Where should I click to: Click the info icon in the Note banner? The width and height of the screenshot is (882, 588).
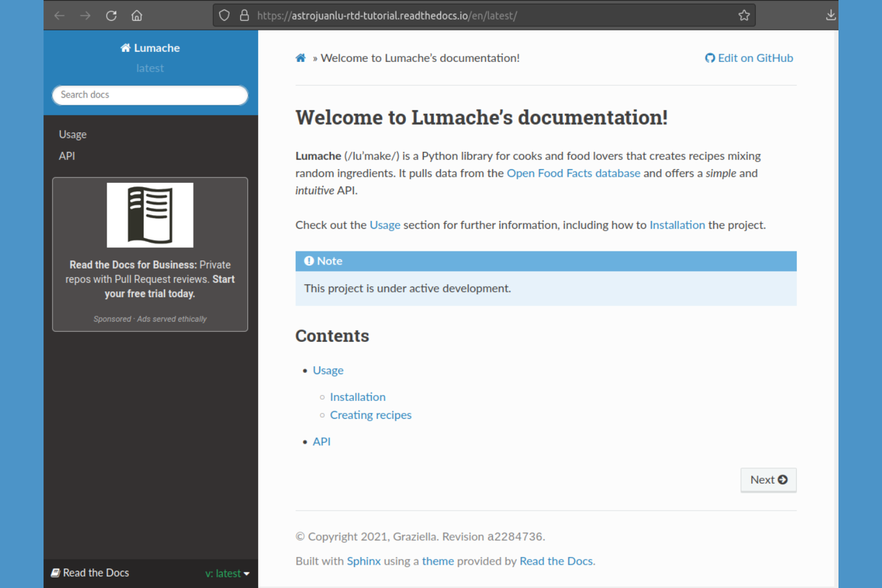pos(309,260)
